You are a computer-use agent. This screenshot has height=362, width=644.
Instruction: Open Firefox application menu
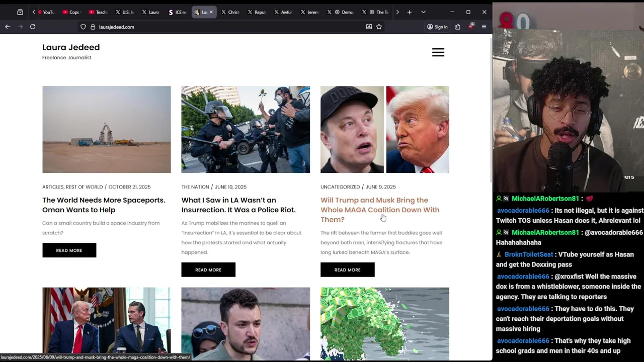click(484, 27)
